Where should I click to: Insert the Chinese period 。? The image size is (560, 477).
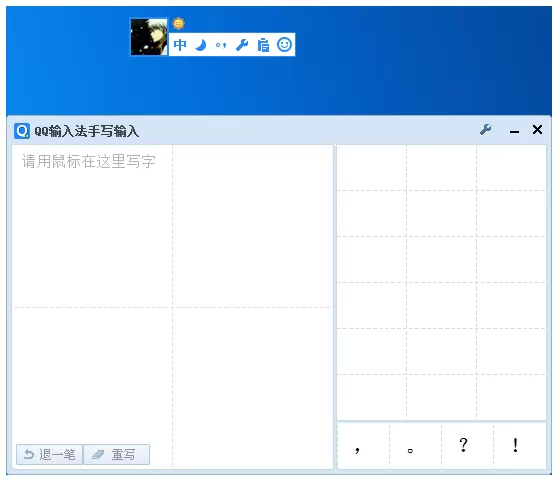415,446
